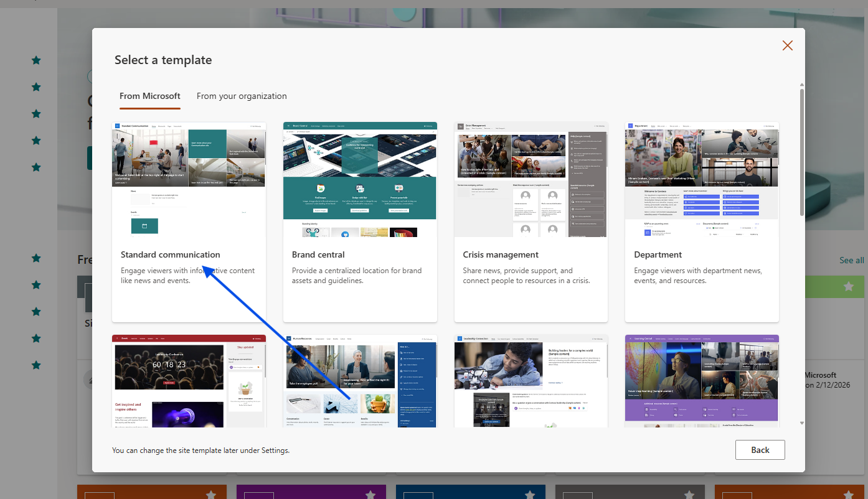Click the See all link
The height and width of the screenshot is (499, 868).
851,260
